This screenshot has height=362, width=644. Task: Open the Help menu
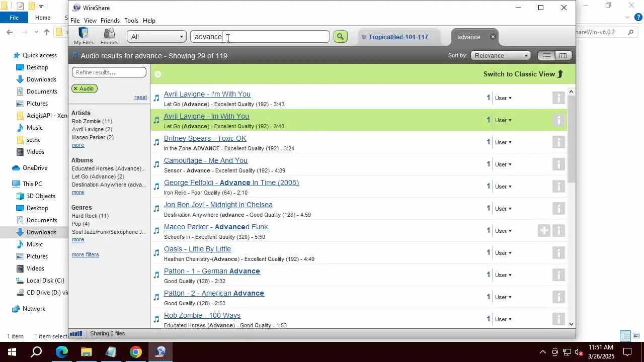[x=149, y=21]
